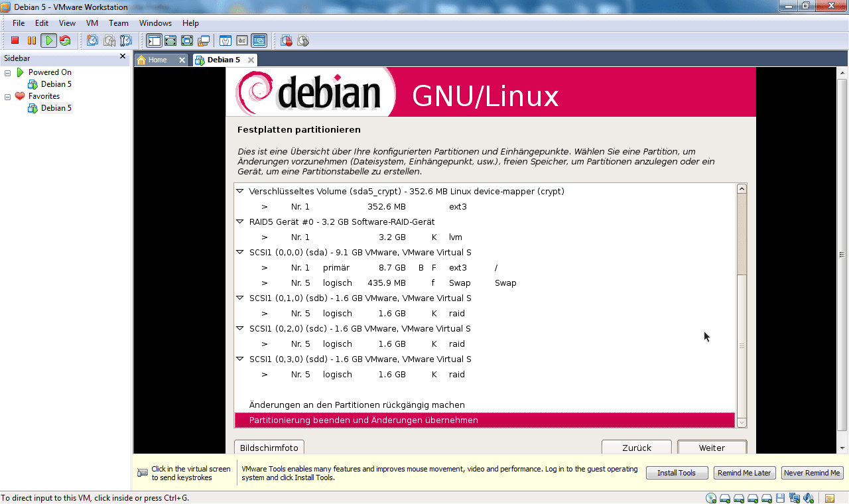The image size is (849, 504).
Task: Switch to Quick Switch mode icon
Action: (170, 40)
